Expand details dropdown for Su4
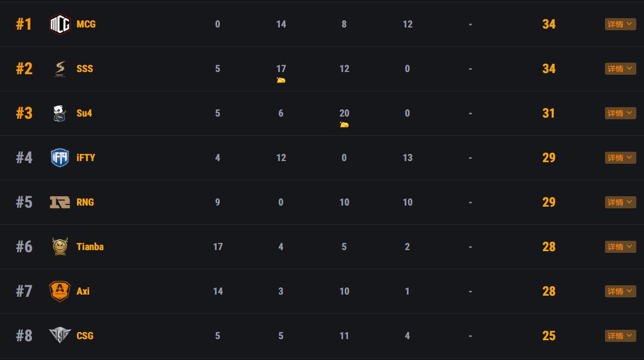The height and width of the screenshot is (360, 644). [x=620, y=113]
